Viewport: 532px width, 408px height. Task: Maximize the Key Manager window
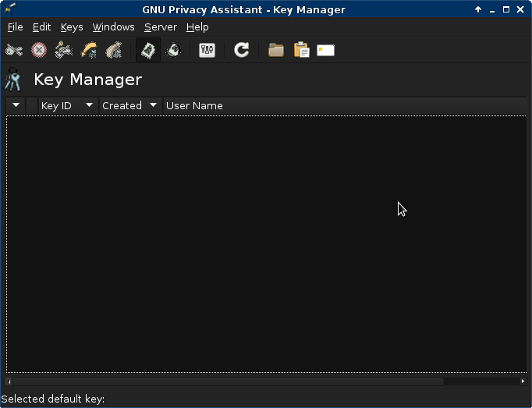pos(506,9)
